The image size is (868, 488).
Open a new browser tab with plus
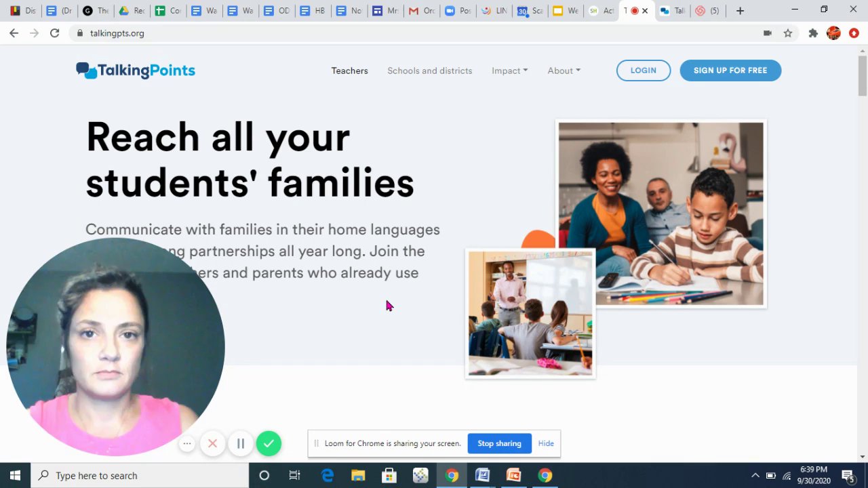point(740,11)
